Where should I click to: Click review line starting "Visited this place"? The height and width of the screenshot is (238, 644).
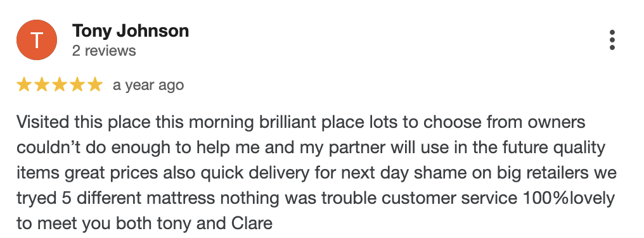pos(300,122)
